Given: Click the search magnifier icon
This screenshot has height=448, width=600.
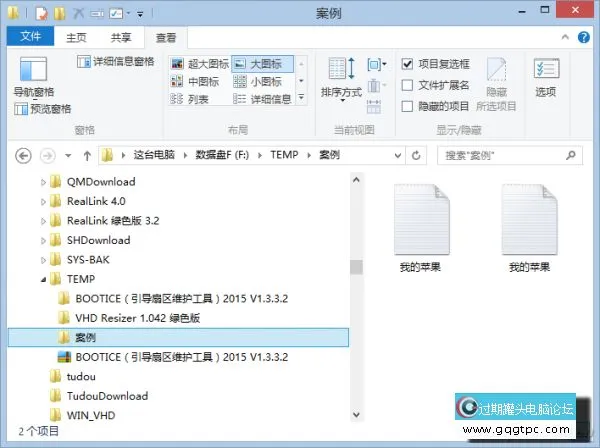Looking at the screenshot, I should click(571, 155).
